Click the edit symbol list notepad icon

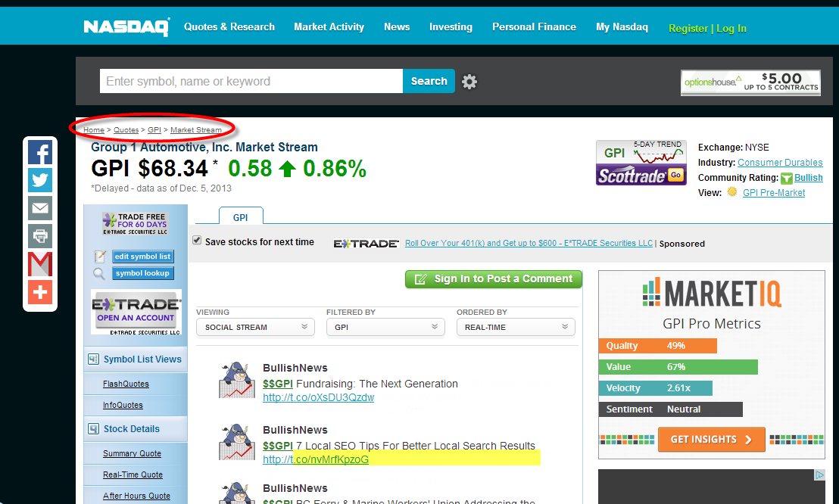tap(100, 257)
